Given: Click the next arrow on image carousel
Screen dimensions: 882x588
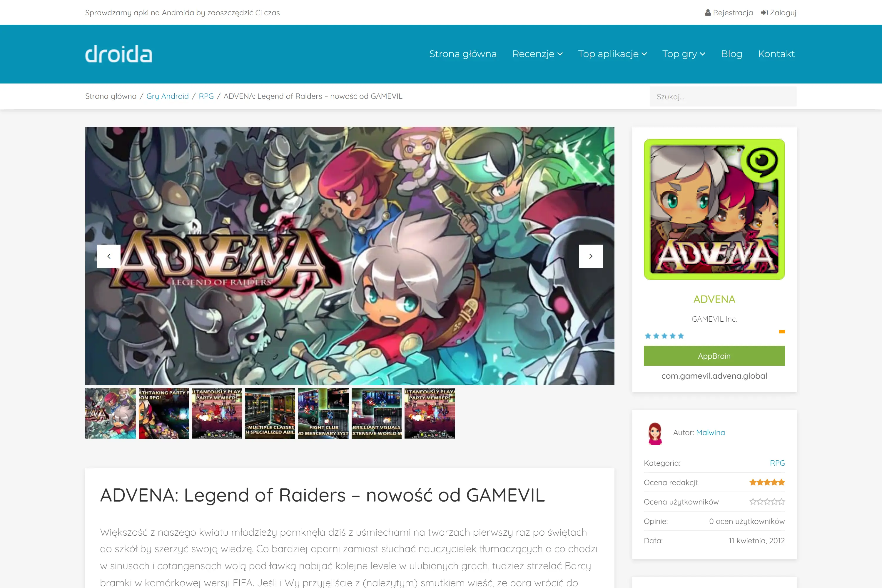Looking at the screenshot, I should tap(591, 256).
